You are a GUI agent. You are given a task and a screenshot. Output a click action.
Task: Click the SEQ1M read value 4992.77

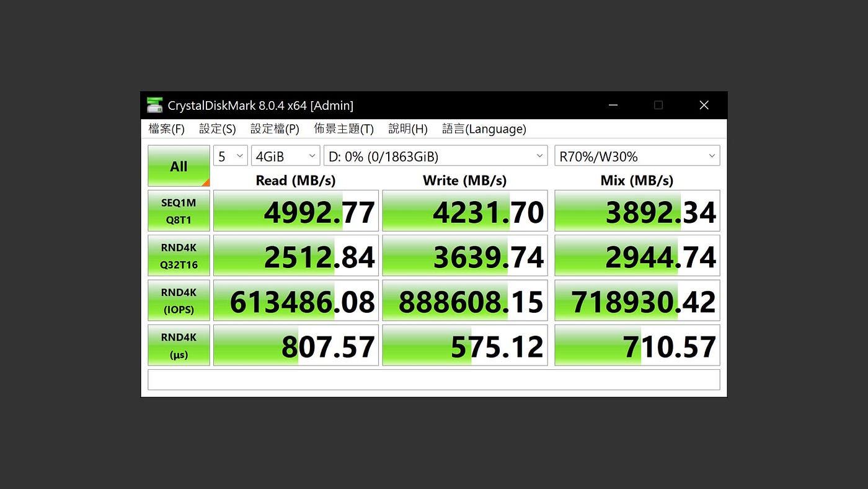coord(296,211)
